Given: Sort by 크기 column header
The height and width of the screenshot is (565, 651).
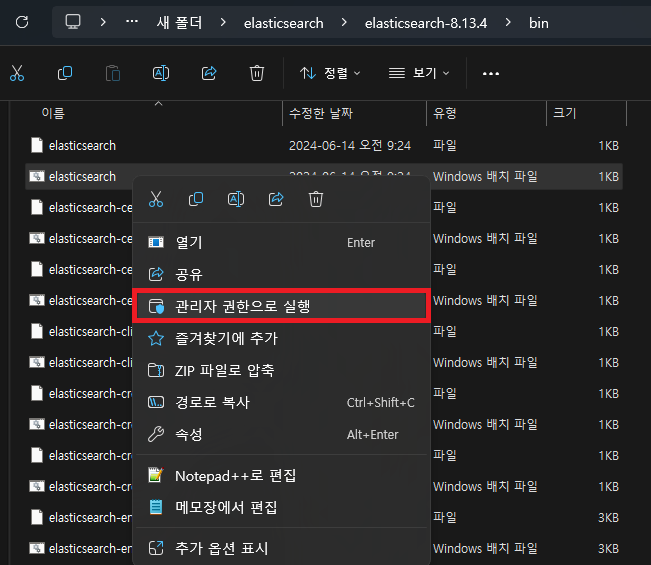Looking at the screenshot, I should click(x=586, y=113).
